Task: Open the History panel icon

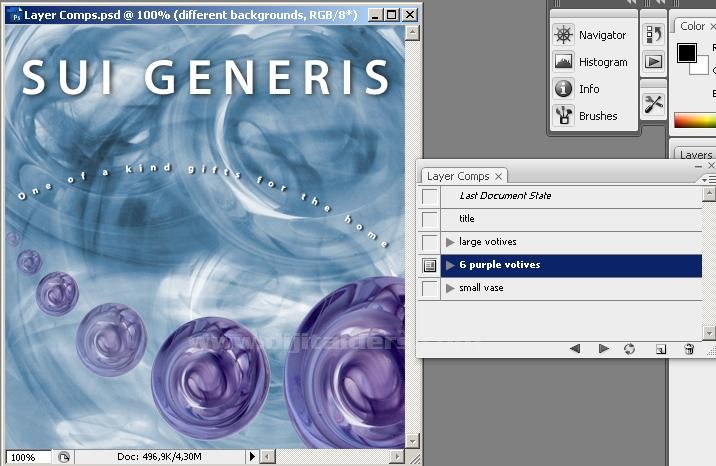Action: point(653,35)
